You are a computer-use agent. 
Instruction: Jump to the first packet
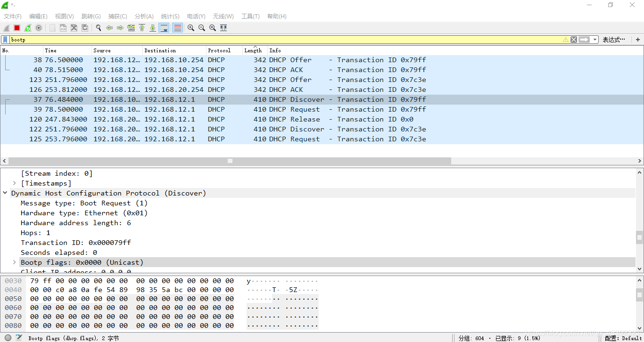pos(142,28)
